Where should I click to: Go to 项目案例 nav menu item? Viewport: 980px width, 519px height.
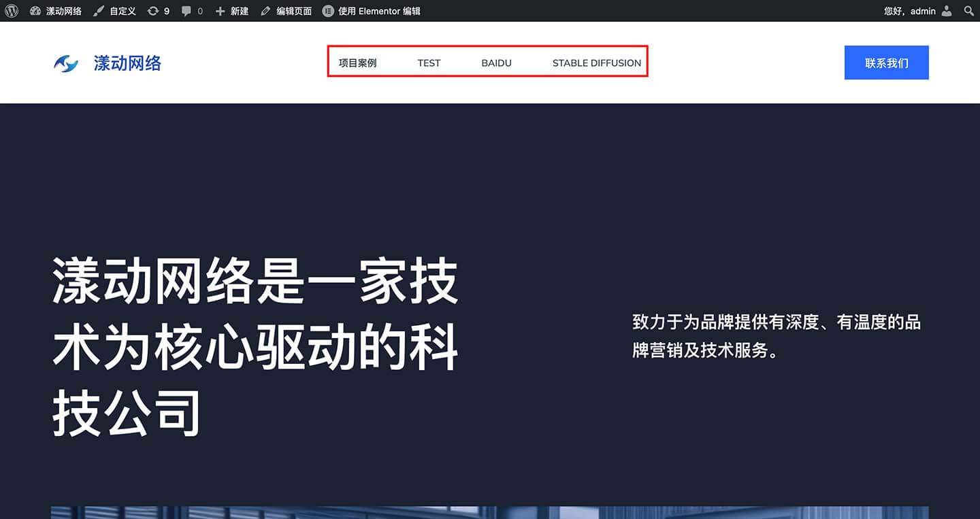point(357,63)
